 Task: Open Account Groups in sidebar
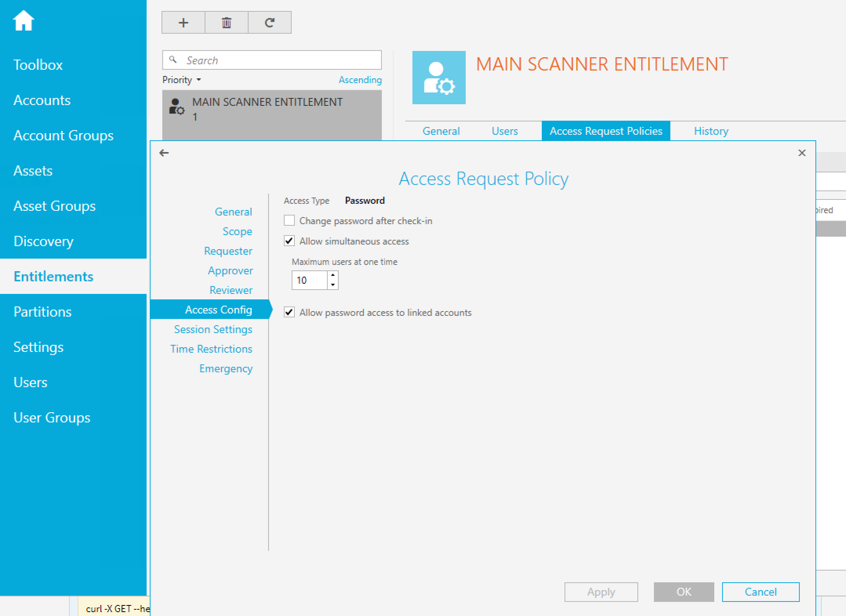click(63, 135)
